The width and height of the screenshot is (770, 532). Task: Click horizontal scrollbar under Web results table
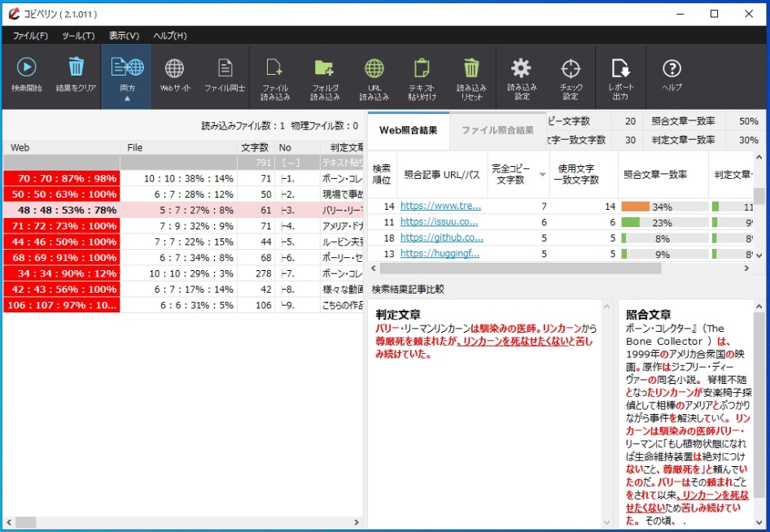(x=520, y=268)
